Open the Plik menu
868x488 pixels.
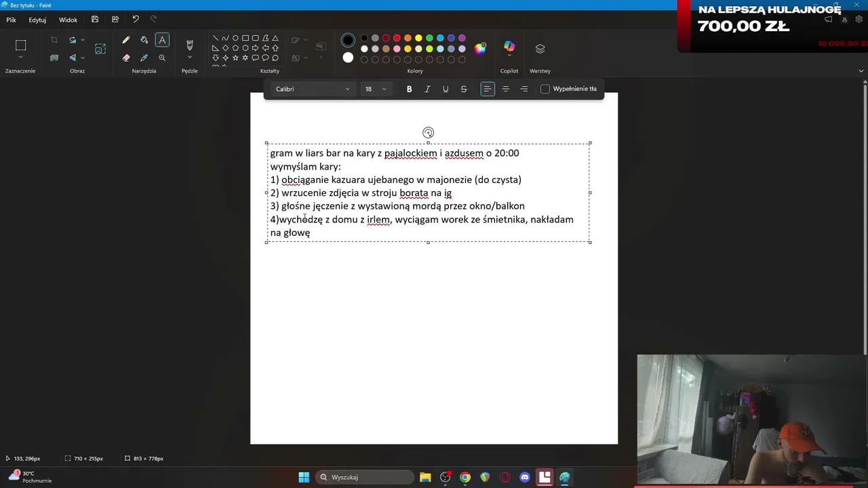pyautogui.click(x=11, y=20)
